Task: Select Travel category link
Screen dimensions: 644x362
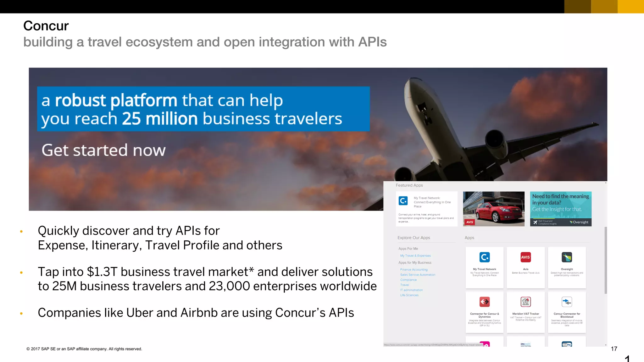Action: tap(404, 285)
